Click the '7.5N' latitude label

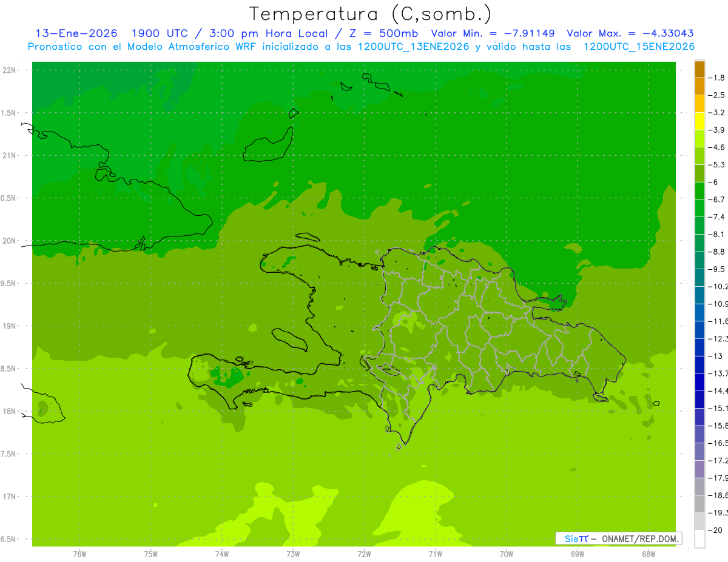tap(8, 453)
